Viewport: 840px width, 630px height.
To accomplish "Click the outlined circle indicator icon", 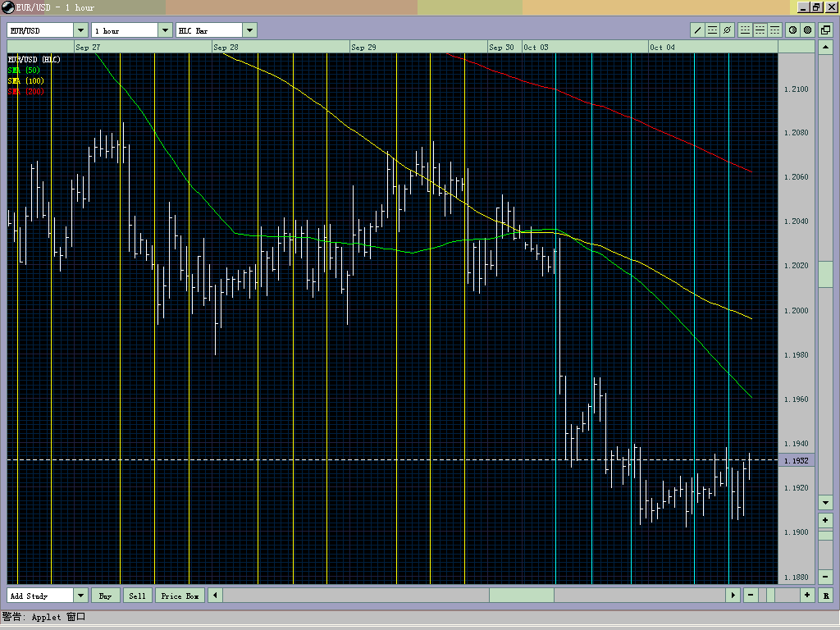I will click(792, 30).
